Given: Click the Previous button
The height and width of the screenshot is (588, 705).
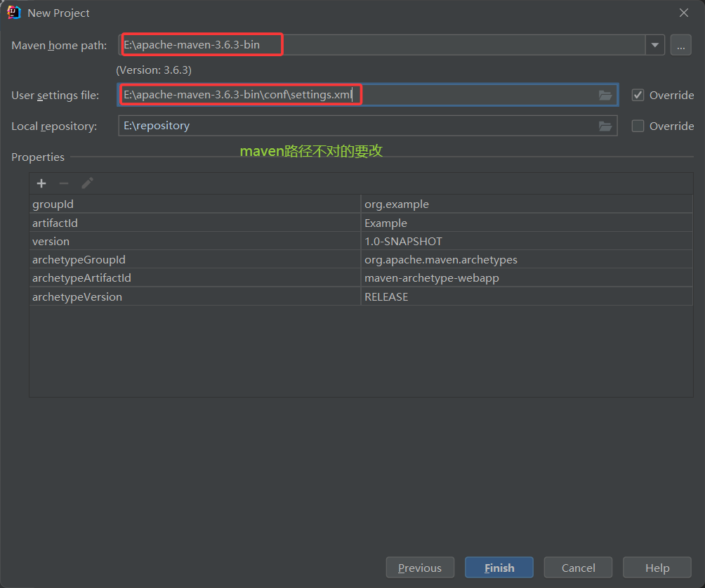Looking at the screenshot, I should point(420,568).
